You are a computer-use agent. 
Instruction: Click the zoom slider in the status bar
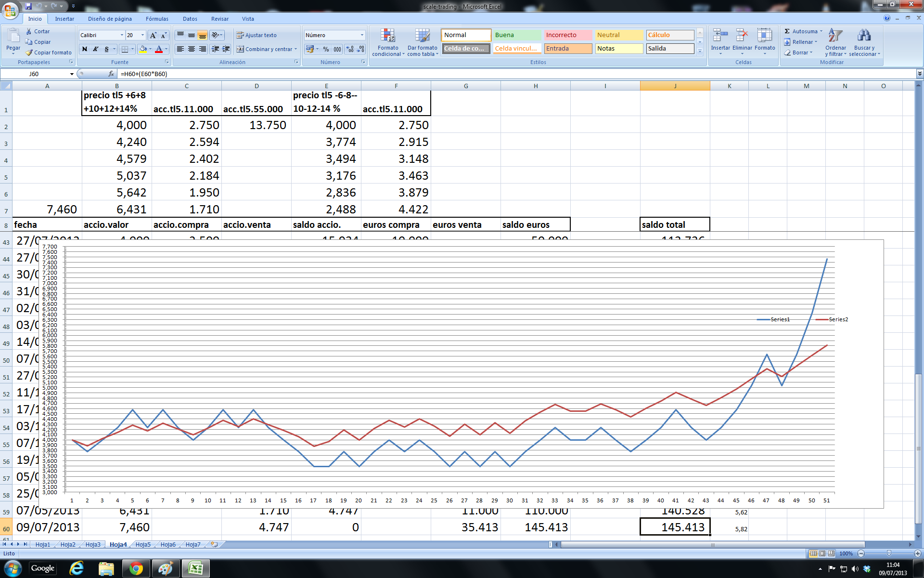click(889, 553)
